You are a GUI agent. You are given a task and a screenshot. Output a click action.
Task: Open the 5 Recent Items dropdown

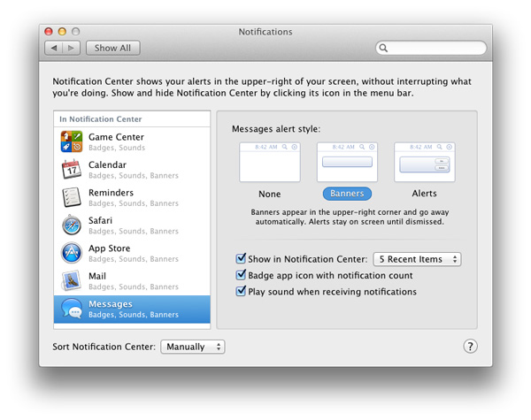417,259
